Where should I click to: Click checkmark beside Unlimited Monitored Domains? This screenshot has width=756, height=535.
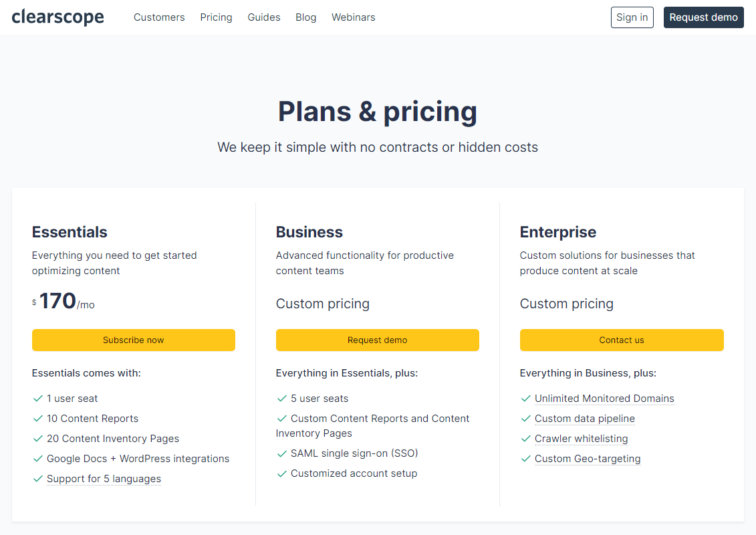pos(526,399)
